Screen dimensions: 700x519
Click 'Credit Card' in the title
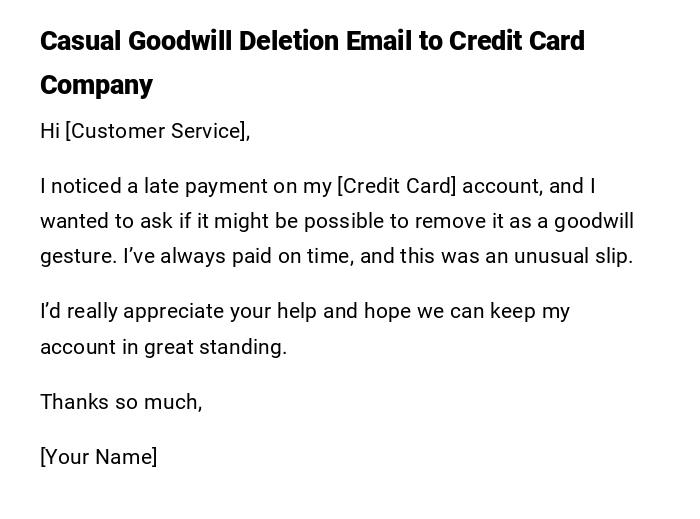[517, 41]
